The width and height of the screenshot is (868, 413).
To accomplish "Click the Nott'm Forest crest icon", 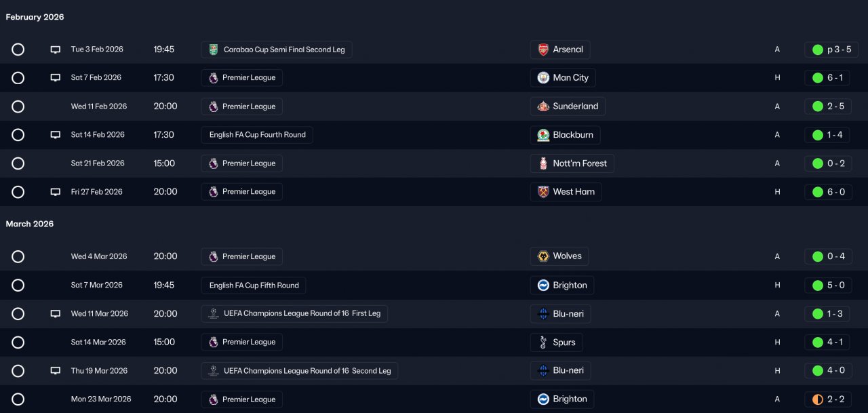I will [543, 163].
